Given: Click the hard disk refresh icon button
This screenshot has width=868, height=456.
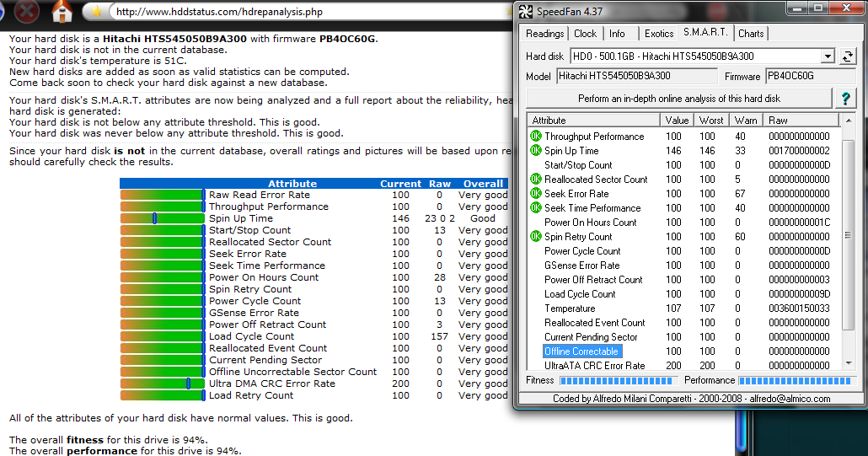Looking at the screenshot, I should point(848,56).
